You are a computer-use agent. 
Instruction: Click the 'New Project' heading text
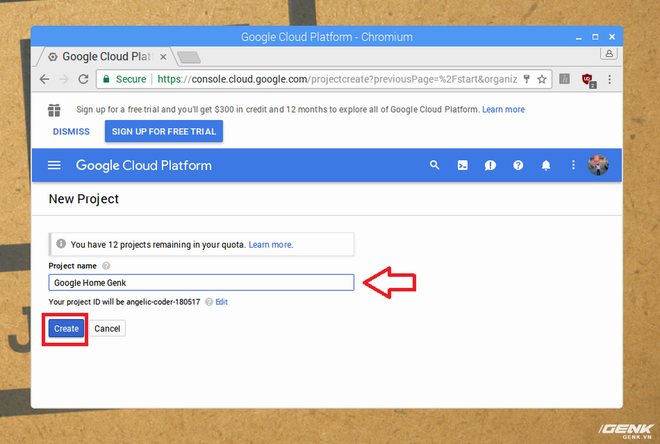84,199
